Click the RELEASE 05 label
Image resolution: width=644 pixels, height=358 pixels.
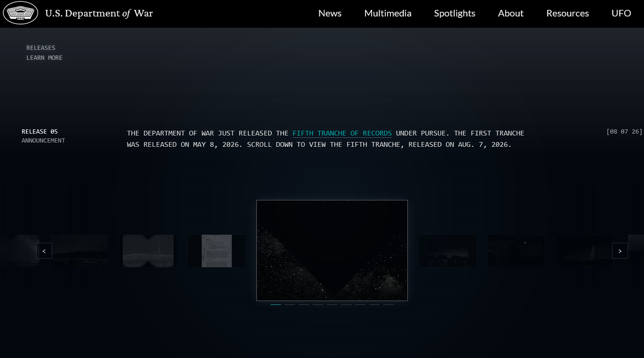pyautogui.click(x=40, y=131)
